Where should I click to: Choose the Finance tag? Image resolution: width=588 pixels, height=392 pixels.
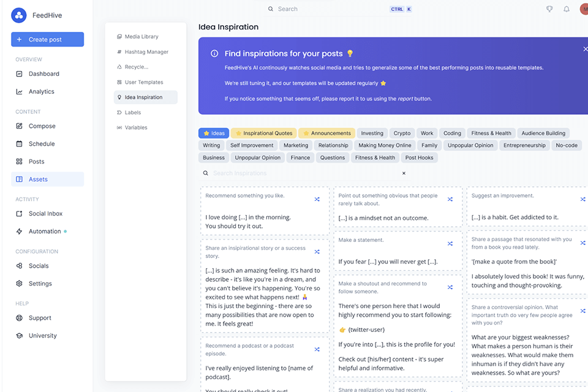coord(300,157)
